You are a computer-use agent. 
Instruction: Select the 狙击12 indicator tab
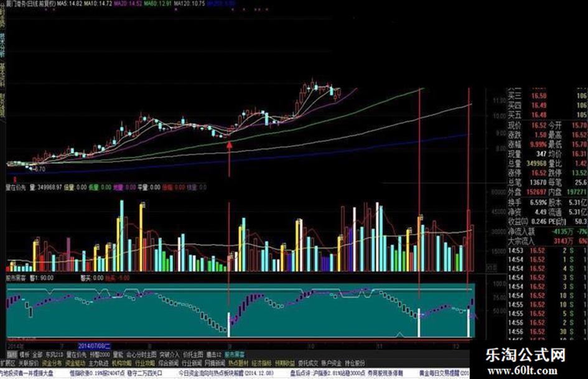tap(214, 355)
